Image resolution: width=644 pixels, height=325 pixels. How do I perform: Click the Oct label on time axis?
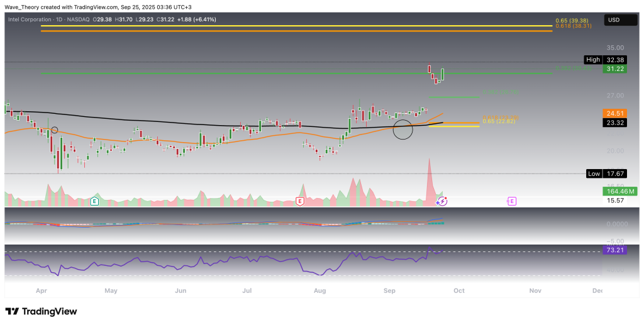[x=459, y=290]
